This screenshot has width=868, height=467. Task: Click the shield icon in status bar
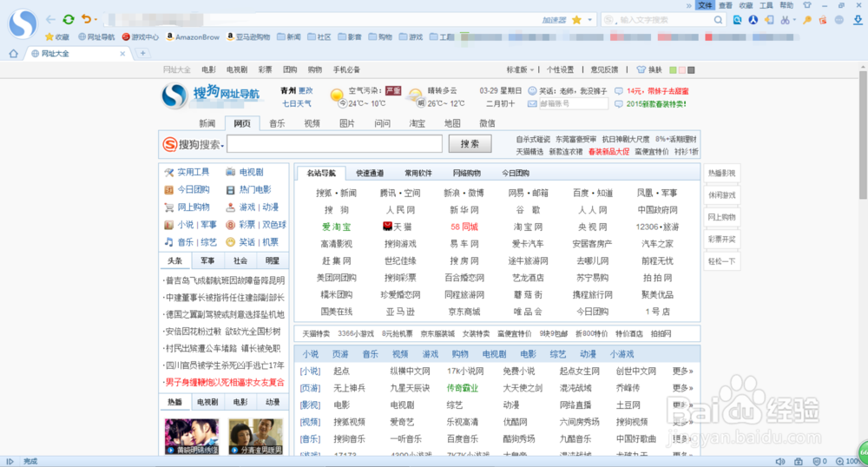[x=817, y=462]
